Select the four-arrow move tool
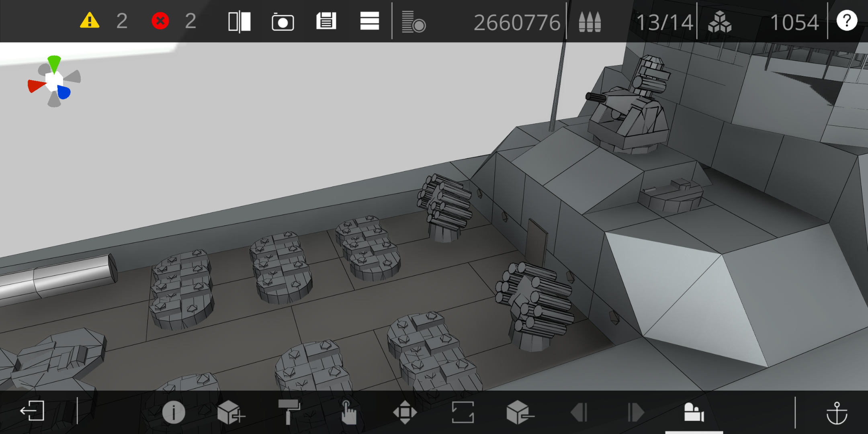Viewport: 868px width, 434px height. (x=405, y=412)
